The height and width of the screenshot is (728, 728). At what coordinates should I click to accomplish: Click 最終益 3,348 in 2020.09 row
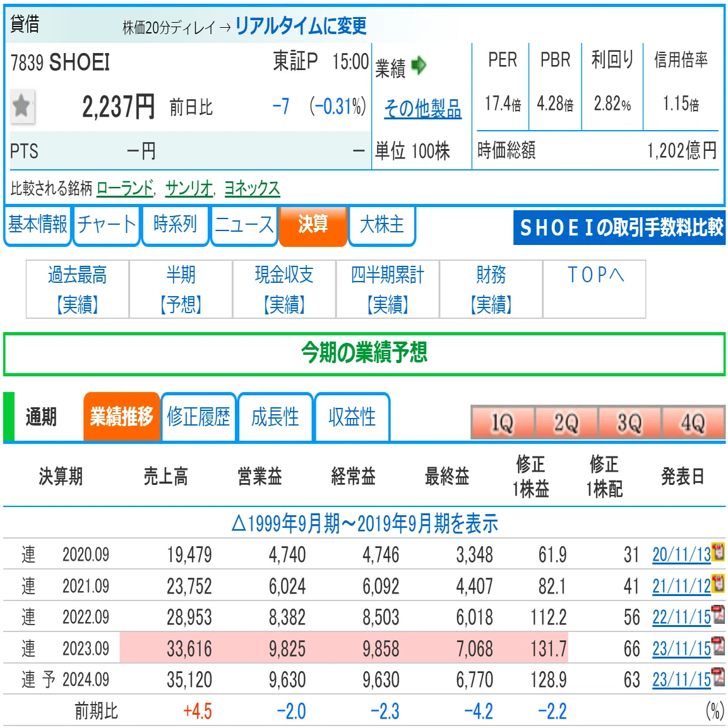tap(475, 554)
